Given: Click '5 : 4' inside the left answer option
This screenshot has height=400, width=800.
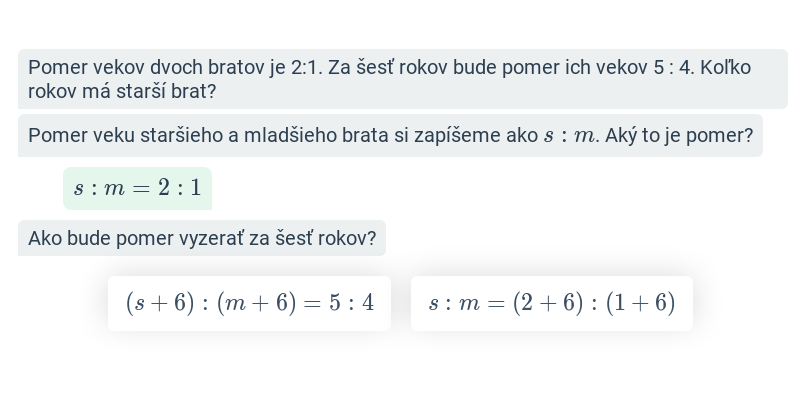Looking at the screenshot, I should pos(352,303).
